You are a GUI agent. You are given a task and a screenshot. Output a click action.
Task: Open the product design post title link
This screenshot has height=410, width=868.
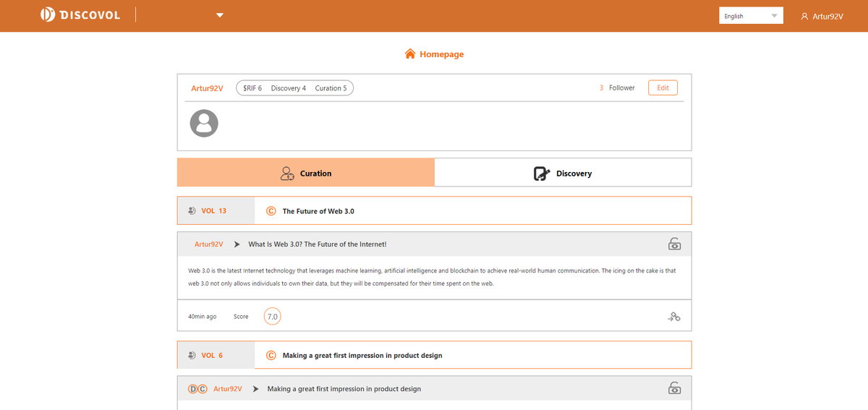(x=344, y=389)
